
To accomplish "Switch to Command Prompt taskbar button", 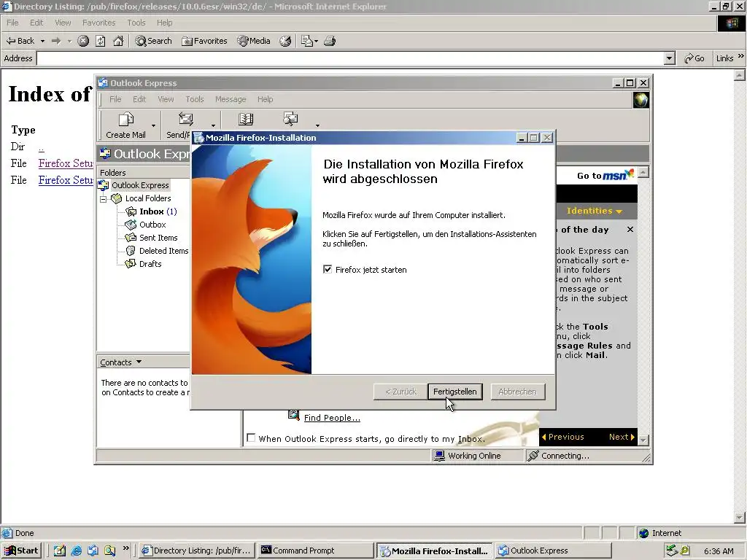I will point(315,551).
